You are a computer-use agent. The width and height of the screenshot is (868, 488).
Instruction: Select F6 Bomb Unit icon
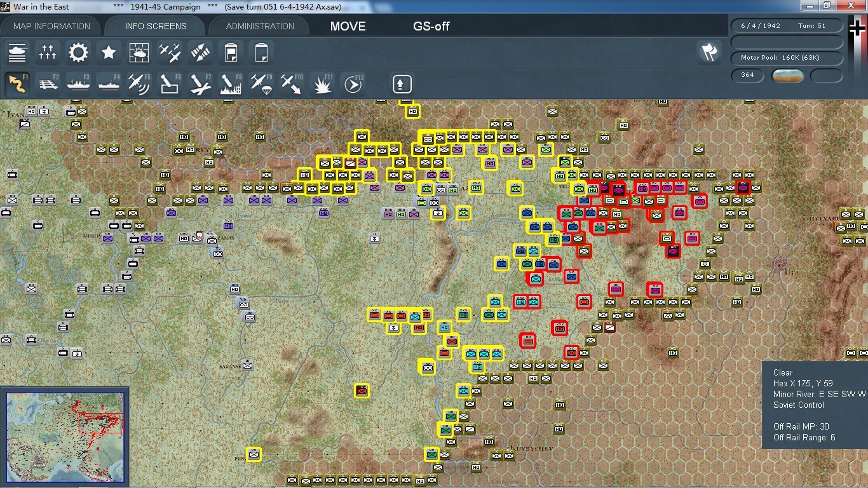[x=170, y=84]
